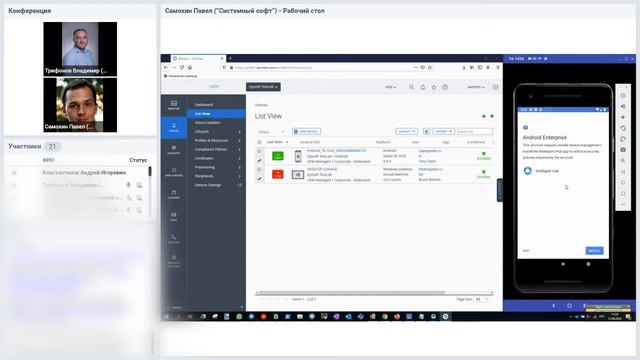Select Самохин Павел video thumbnail
The image size is (640, 360).
(80, 104)
